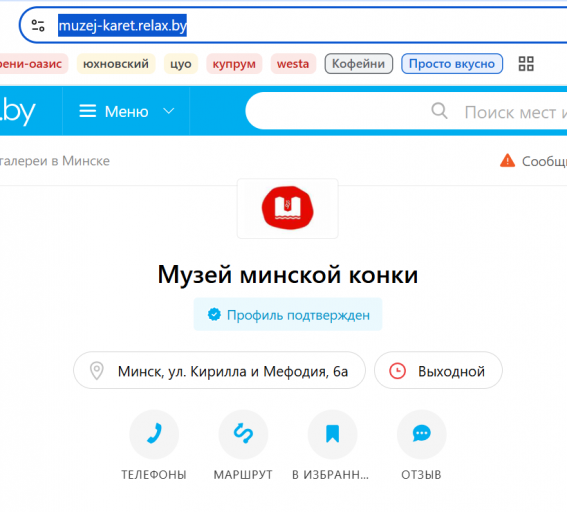Click the red clock icon
The width and height of the screenshot is (567, 512).
coord(397,371)
